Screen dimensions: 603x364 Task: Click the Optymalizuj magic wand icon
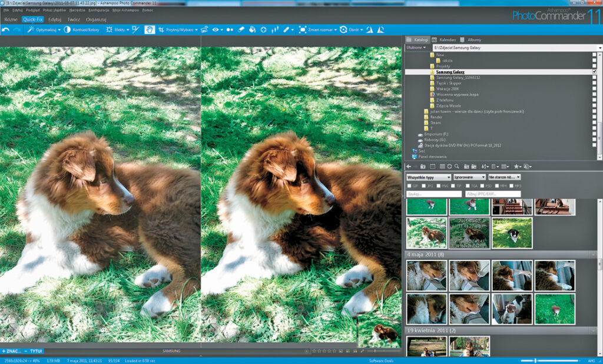(31, 29)
